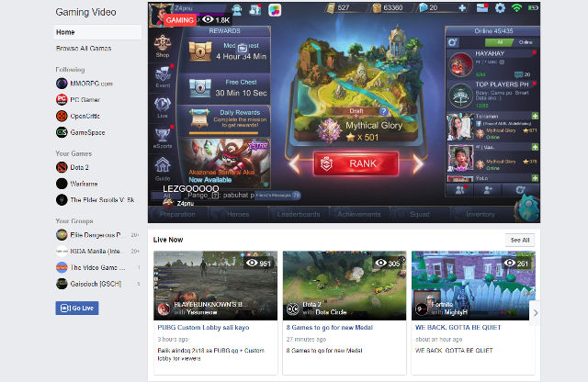Click the PC Gamer page icon
588x382 pixels.
(62, 99)
